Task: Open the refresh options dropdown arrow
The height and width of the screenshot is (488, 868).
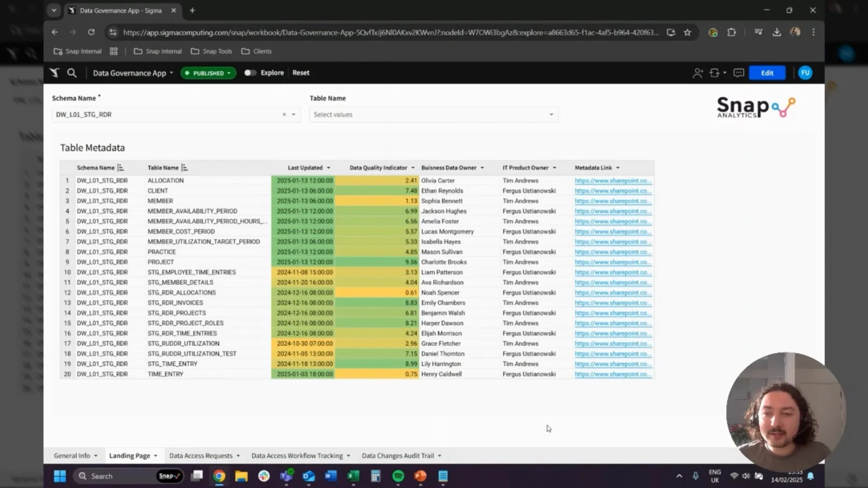Action: pos(724,73)
